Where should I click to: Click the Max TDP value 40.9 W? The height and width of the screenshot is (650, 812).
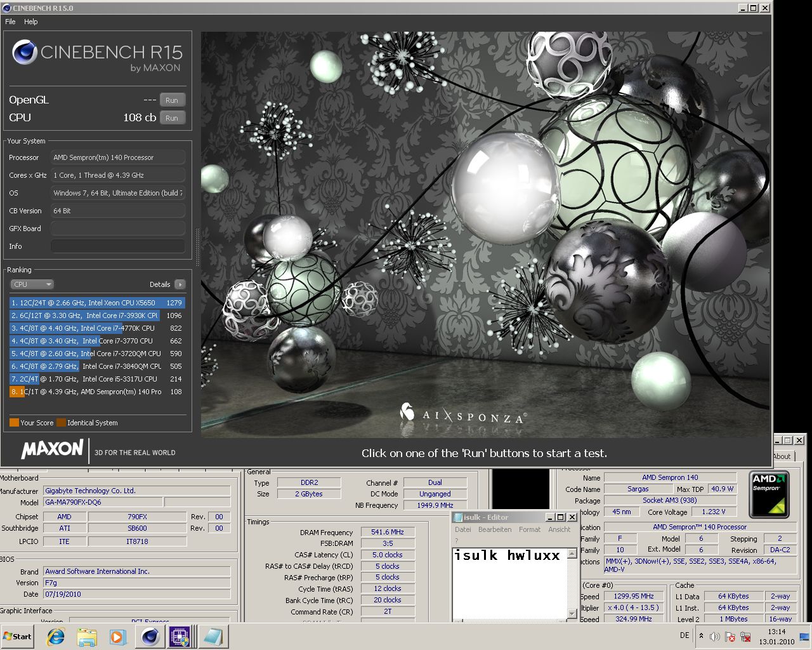(722, 489)
